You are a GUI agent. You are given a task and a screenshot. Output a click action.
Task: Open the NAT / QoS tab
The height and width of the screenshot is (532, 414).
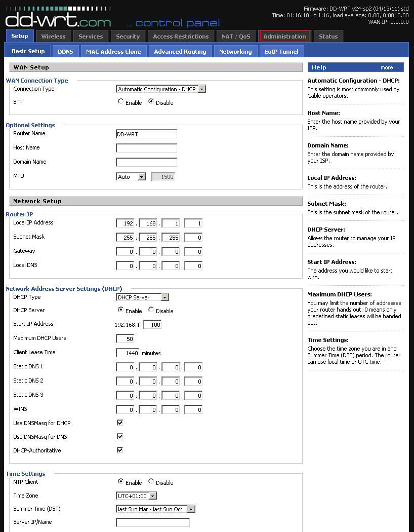click(x=236, y=36)
